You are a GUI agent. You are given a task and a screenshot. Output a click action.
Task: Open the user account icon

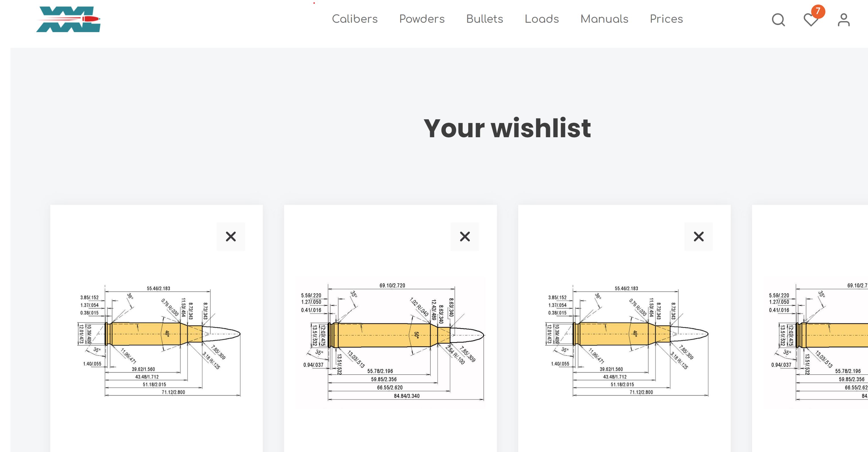pyautogui.click(x=844, y=20)
